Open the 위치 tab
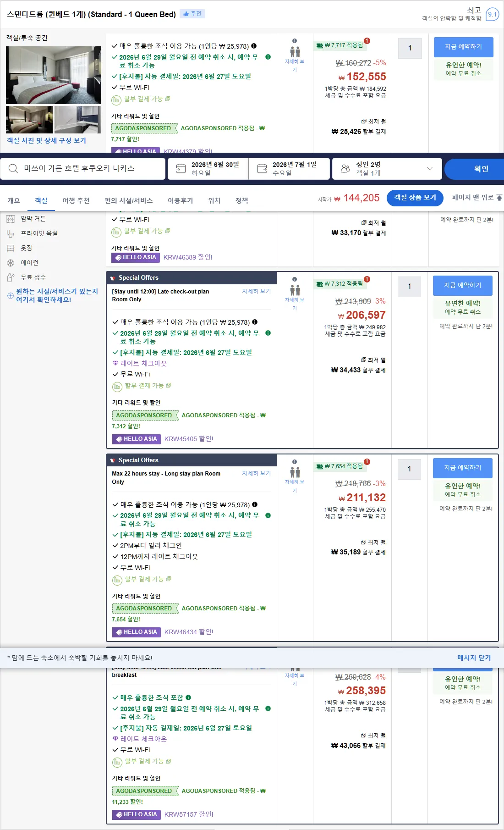504x830 pixels. (214, 200)
